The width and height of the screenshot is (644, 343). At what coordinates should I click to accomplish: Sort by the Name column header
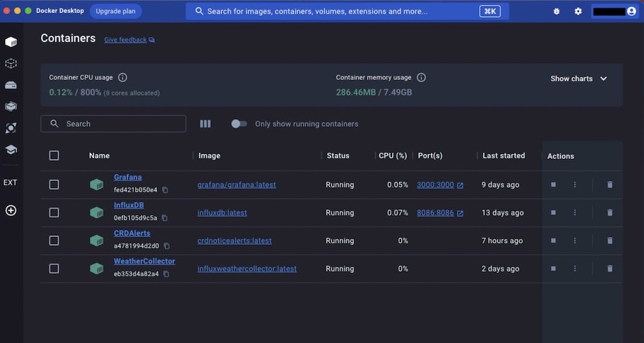click(x=99, y=156)
